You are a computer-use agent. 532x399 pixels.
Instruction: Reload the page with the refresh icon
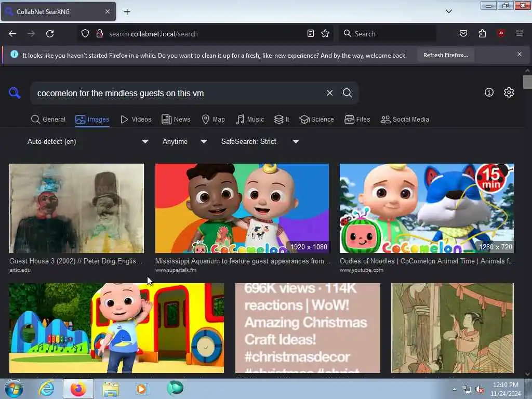50,34
